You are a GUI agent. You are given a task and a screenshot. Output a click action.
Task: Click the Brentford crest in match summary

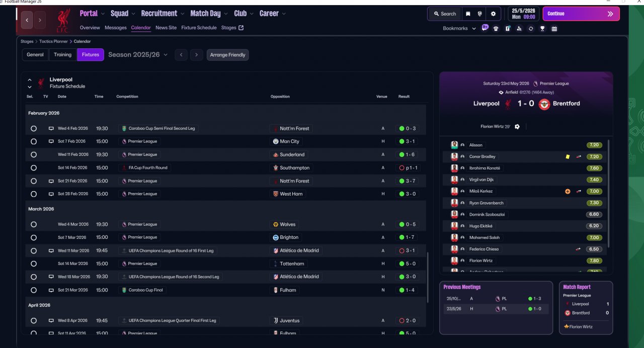(x=544, y=104)
